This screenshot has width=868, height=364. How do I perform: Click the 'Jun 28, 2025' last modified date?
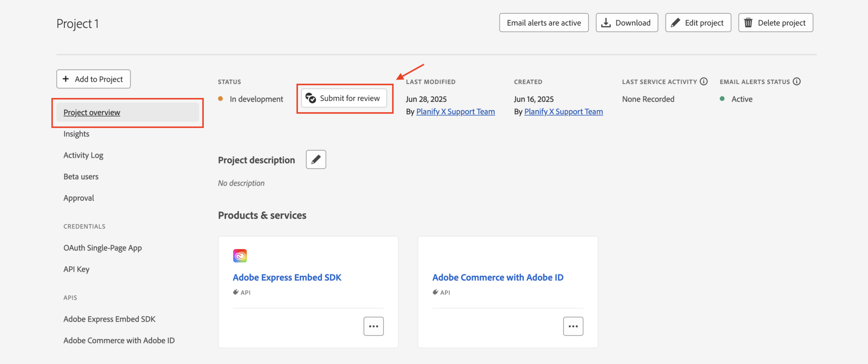pyautogui.click(x=426, y=99)
